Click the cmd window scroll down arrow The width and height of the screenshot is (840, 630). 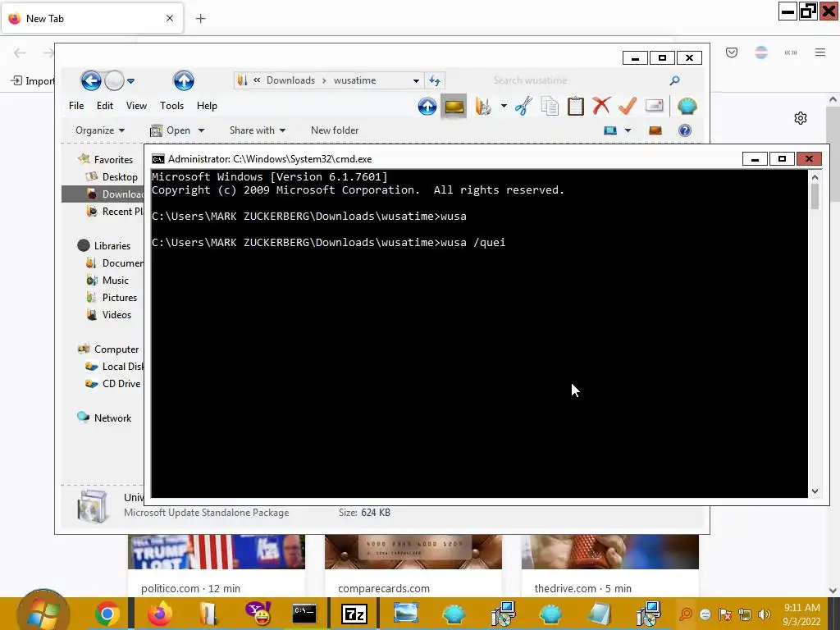click(x=815, y=491)
